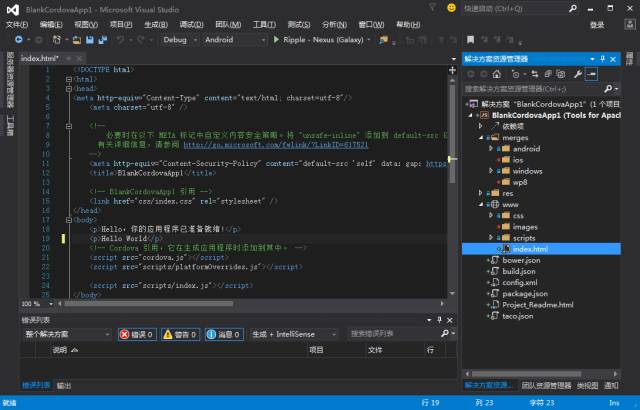Open the go.microsoft.com link in the comment
The height and width of the screenshot is (410, 640).
tap(276, 145)
